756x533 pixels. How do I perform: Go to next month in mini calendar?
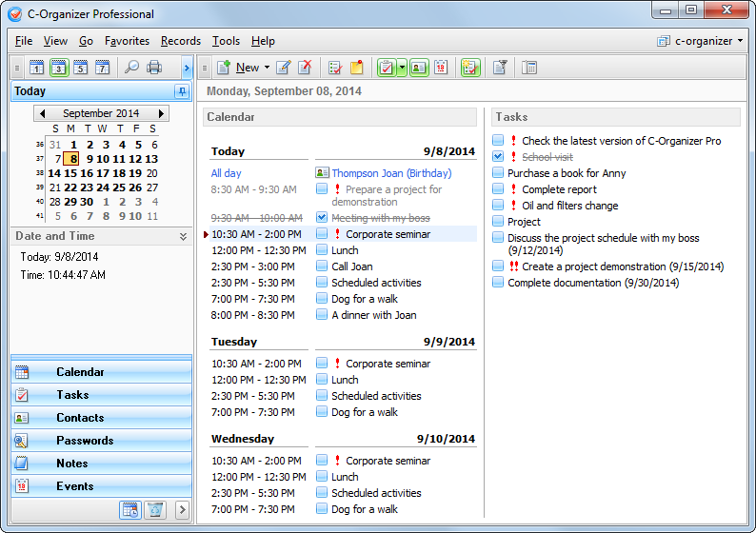point(161,113)
